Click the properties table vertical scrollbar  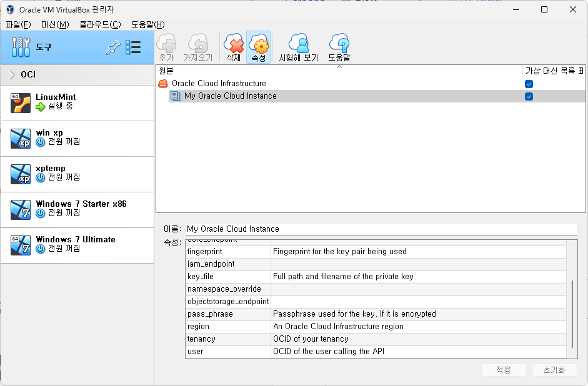tap(572, 314)
